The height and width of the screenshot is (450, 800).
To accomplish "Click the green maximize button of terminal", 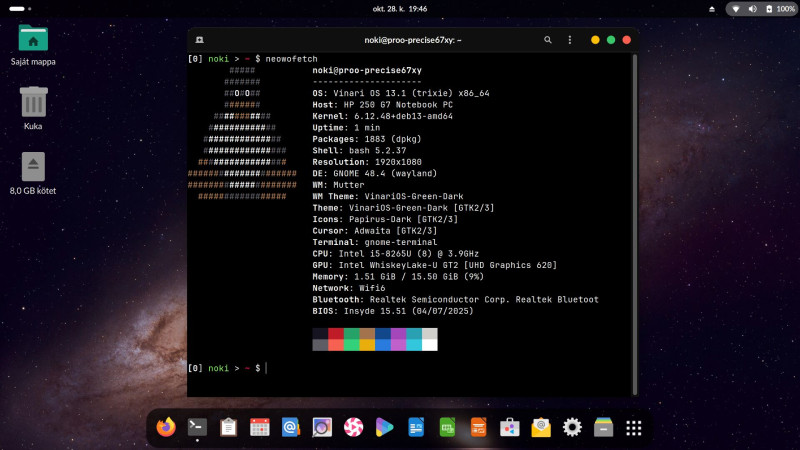I will pyautogui.click(x=611, y=40).
